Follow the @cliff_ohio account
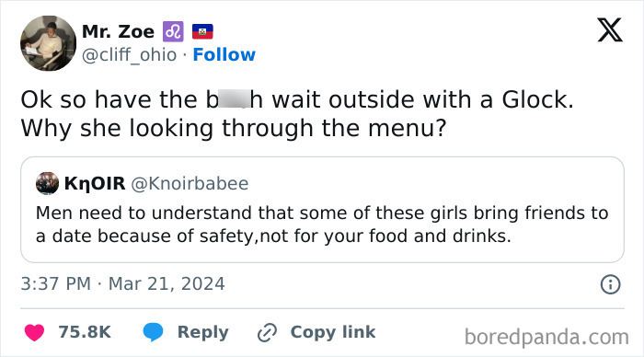 point(224,54)
